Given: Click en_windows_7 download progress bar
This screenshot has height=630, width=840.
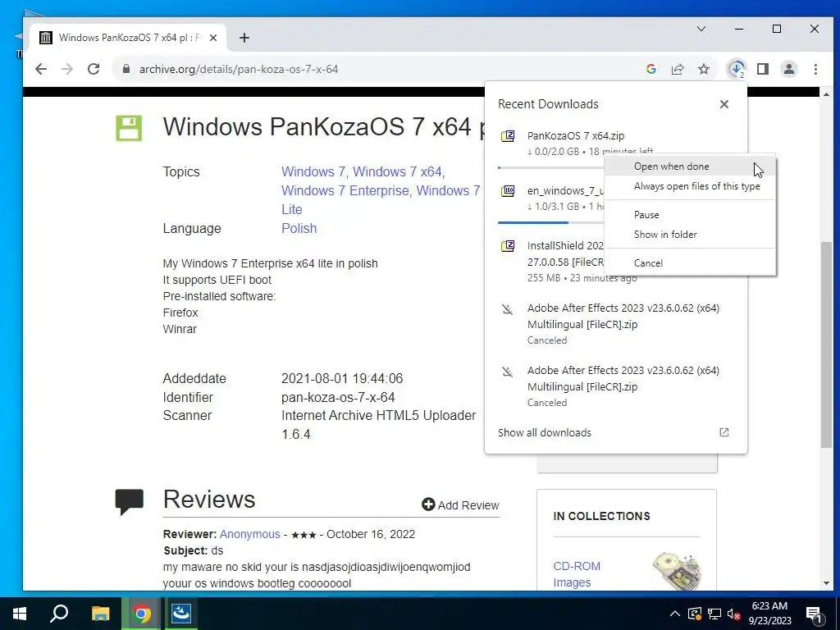Looking at the screenshot, I should pyautogui.click(x=550, y=222).
